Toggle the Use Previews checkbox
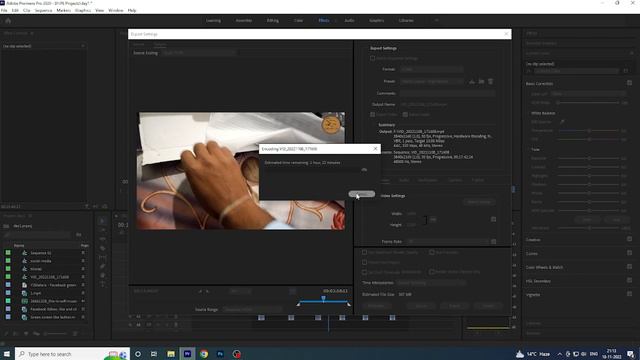The width and height of the screenshot is (640, 360). tap(431, 253)
